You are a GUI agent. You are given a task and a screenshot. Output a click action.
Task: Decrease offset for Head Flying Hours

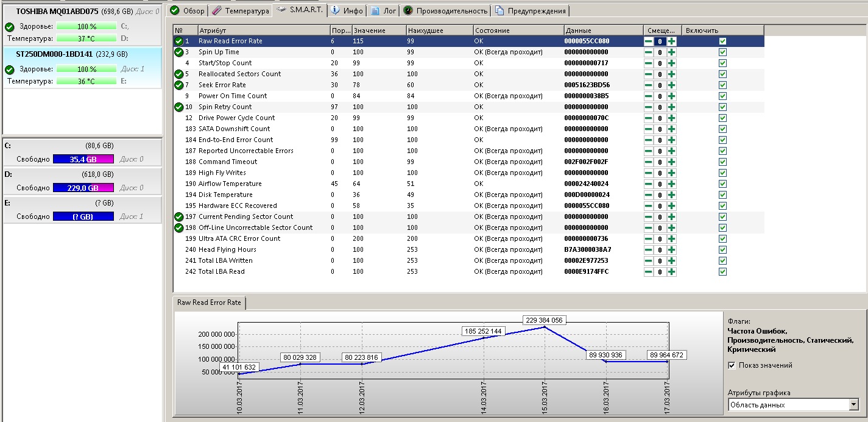[x=649, y=249]
